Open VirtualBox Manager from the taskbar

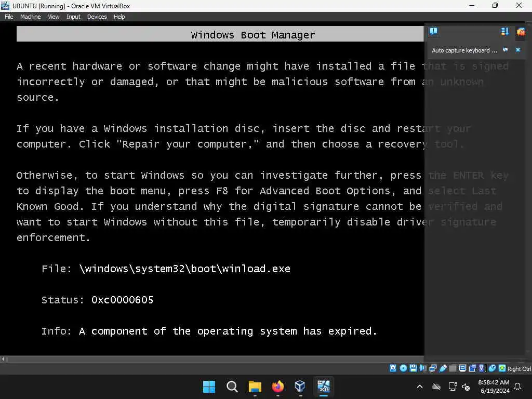coord(300,387)
